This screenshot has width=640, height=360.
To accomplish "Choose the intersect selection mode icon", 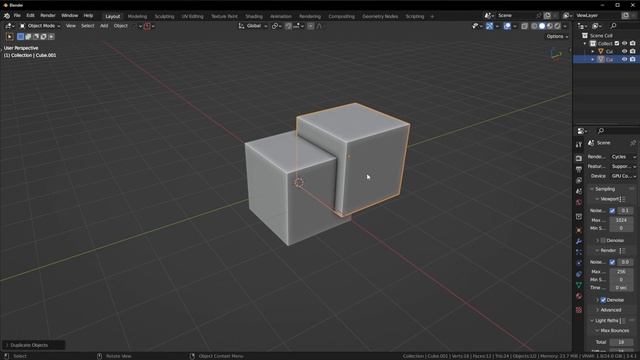I will click(x=51, y=36).
